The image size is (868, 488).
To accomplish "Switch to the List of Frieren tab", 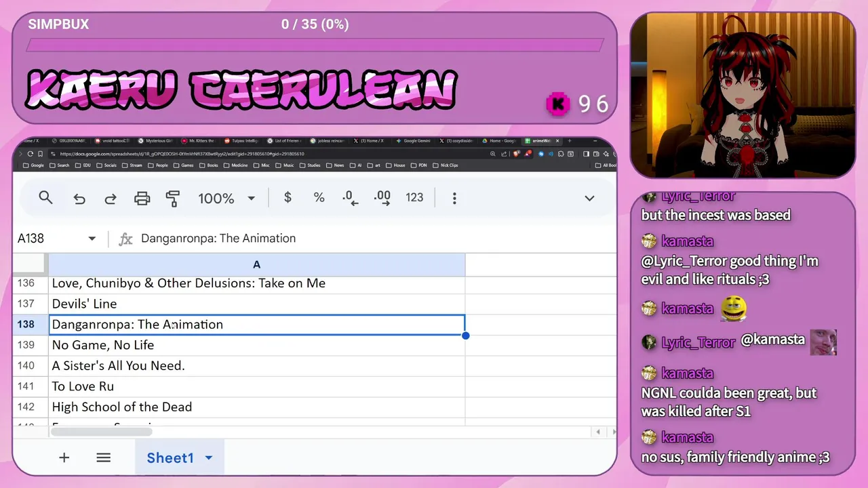I will (285, 140).
